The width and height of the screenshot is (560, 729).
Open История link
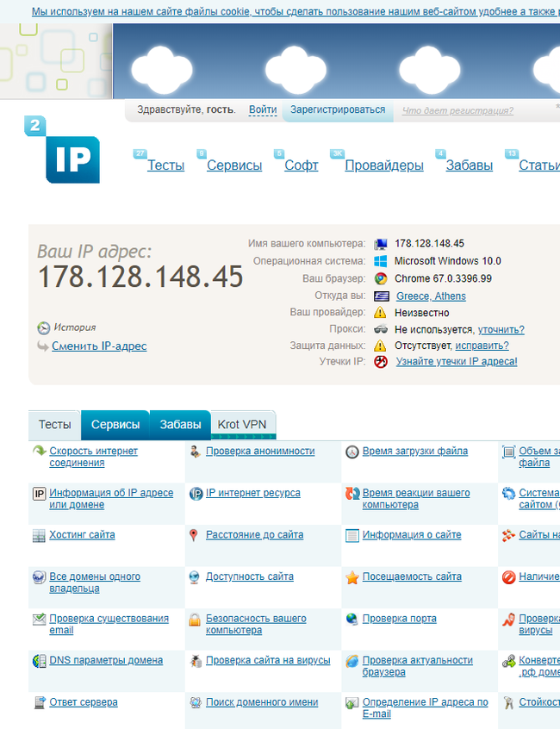point(74,327)
